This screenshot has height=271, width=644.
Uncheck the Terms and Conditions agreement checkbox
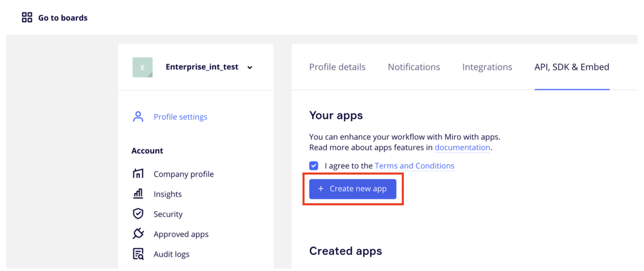pyautogui.click(x=314, y=166)
